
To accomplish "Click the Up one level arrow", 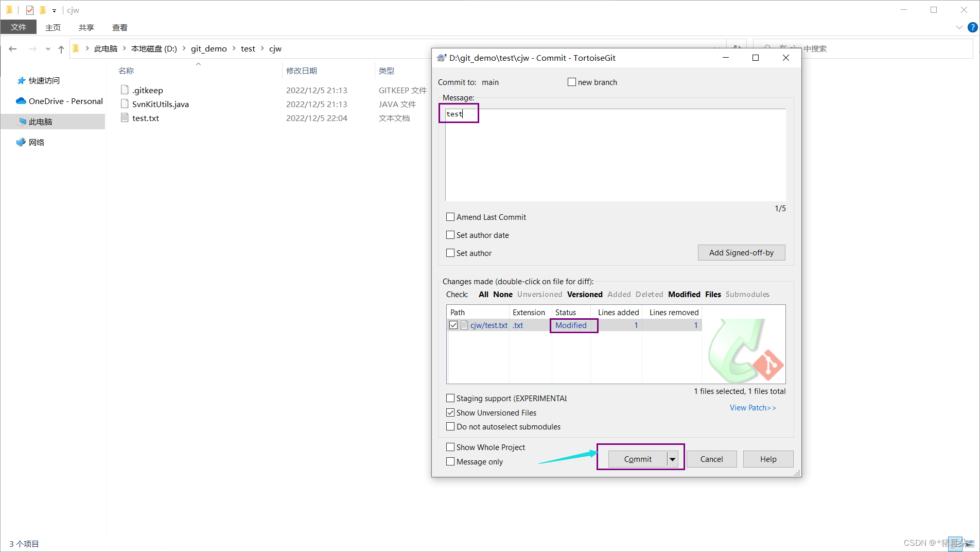I will tap(61, 48).
